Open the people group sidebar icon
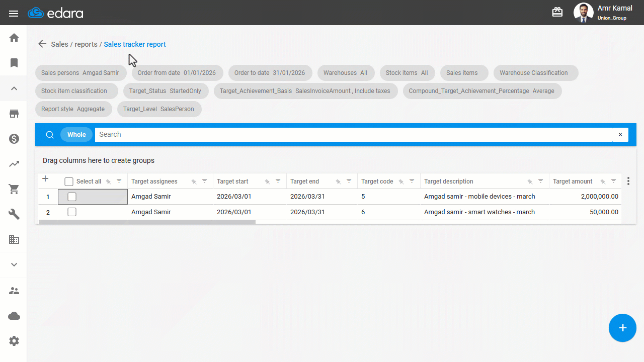Screen dimensions: 644x362 tap(14, 291)
